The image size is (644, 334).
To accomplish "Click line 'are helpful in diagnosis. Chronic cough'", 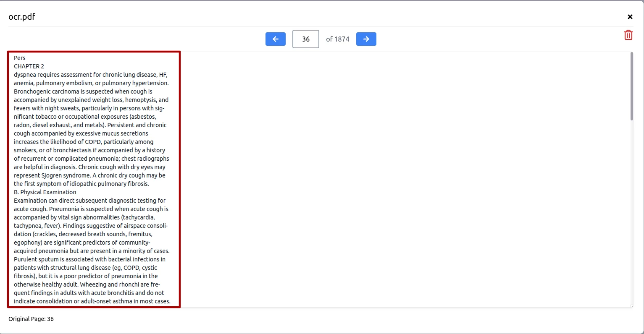I will tap(89, 167).
